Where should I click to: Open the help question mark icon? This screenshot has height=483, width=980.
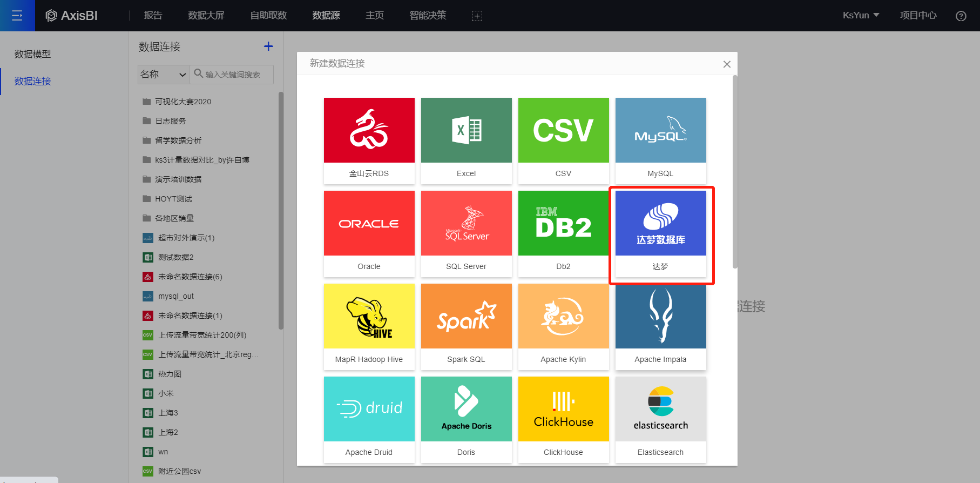pos(961,16)
